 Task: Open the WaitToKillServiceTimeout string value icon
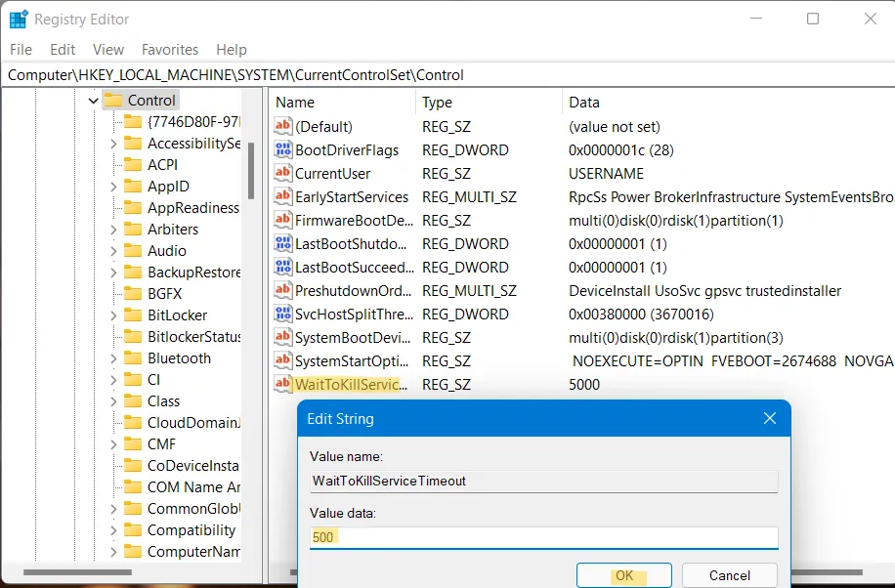(x=283, y=384)
